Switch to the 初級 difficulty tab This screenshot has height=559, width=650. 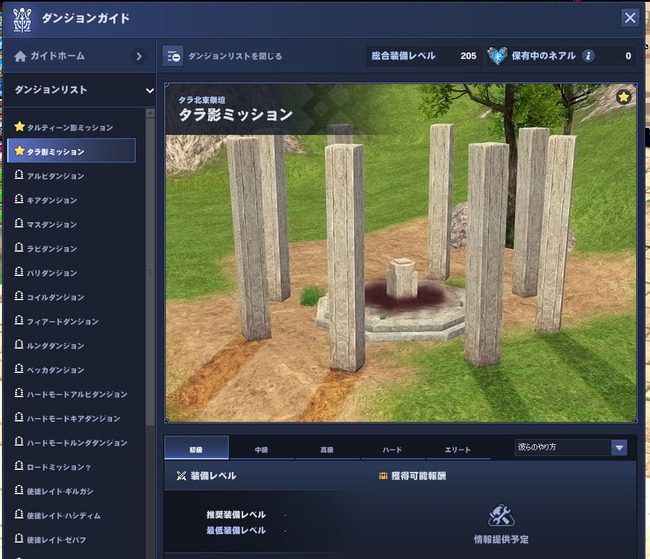(196, 448)
